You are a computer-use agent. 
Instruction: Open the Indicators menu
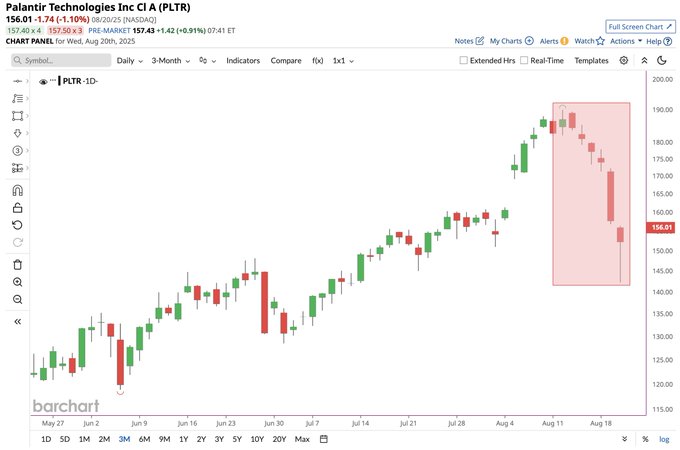243,61
